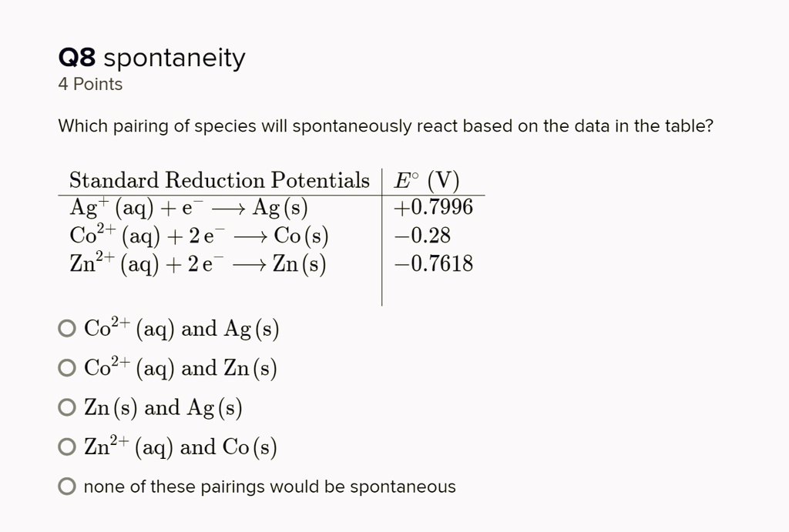Click the '4 Points' label
Screen dimensions: 789x532
(x=90, y=84)
